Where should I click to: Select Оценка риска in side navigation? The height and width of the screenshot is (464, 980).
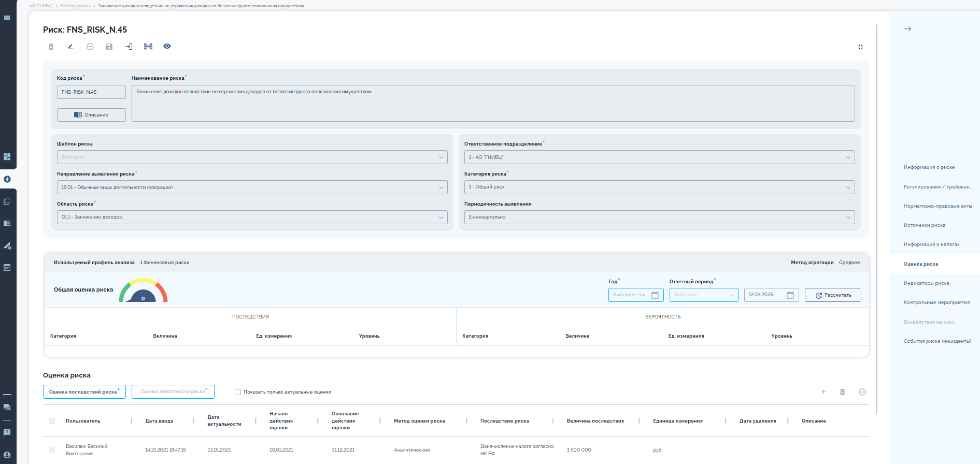tap(921, 264)
